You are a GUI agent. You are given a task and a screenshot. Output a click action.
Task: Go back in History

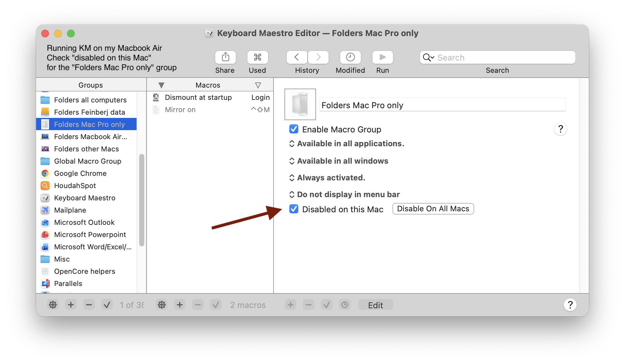click(x=297, y=57)
